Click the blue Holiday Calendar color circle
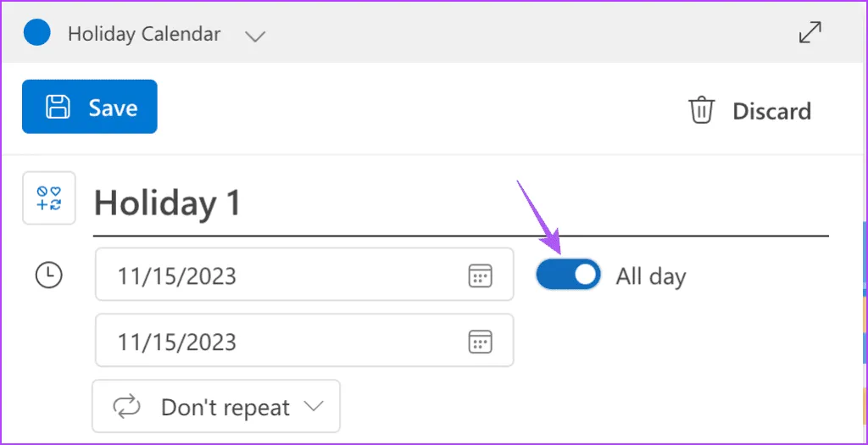This screenshot has height=445, width=868. [38, 34]
